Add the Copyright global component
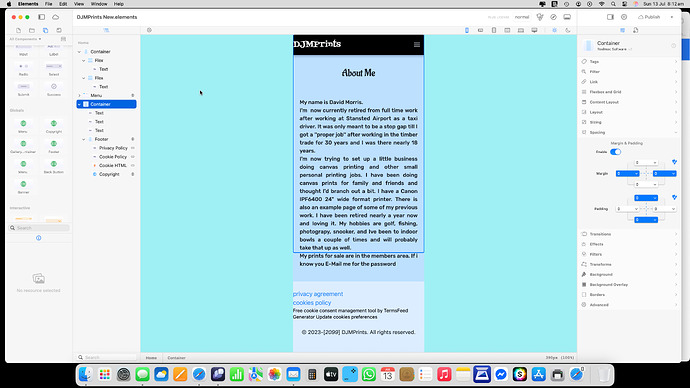The width and height of the screenshot is (690, 388). [54, 126]
